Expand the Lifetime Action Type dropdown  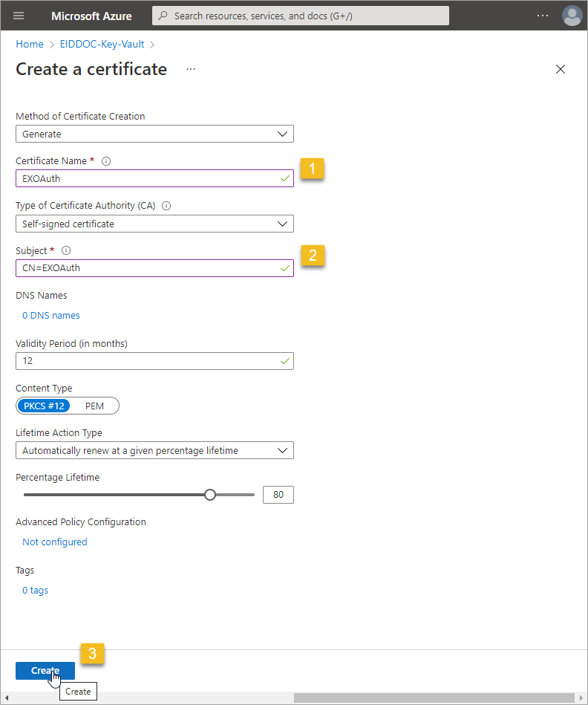pyautogui.click(x=154, y=450)
